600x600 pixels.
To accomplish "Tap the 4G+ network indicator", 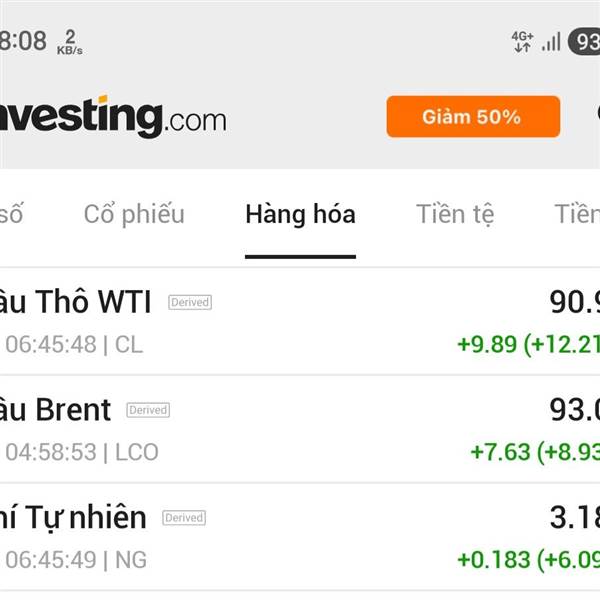I will (522, 41).
